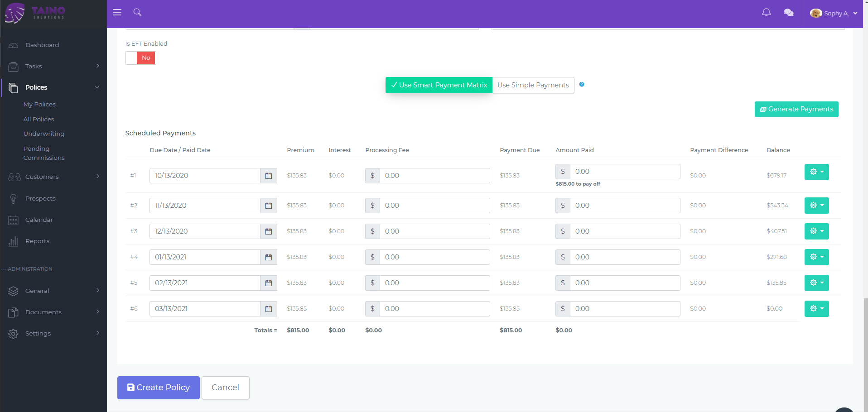Expand the Sophy A. user menu

(x=834, y=13)
